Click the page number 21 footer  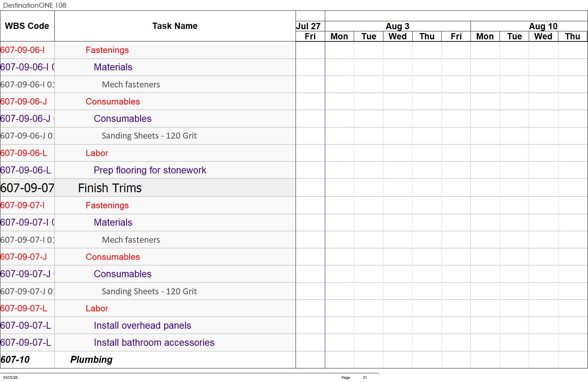(x=365, y=377)
